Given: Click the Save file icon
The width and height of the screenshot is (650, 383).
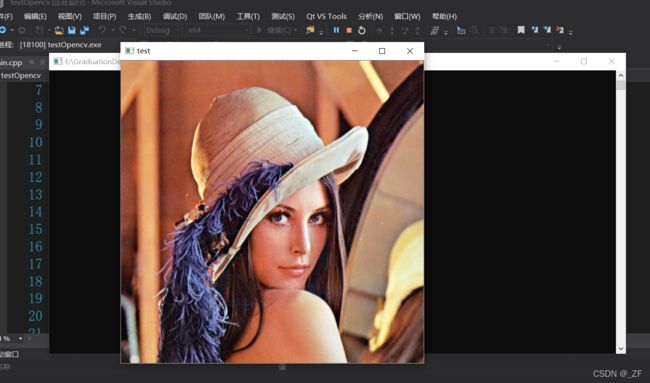Looking at the screenshot, I should [72, 30].
